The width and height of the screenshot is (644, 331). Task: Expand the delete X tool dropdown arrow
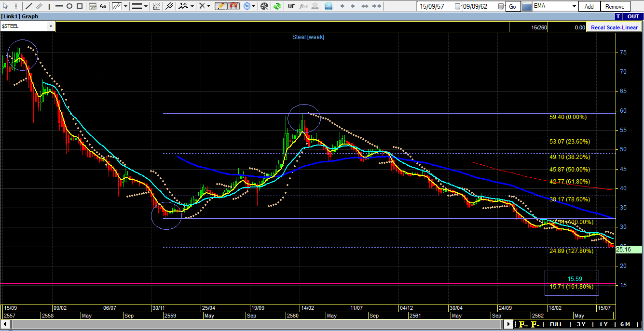click(209, 6)
